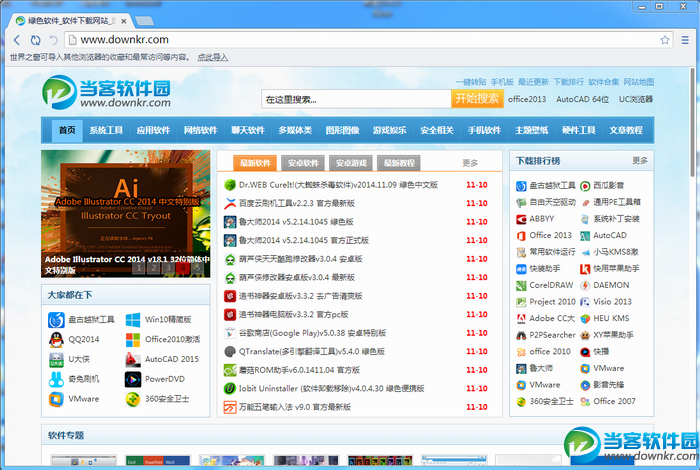
Task: Click the vertical page scrollbar
Action: [692, 122]
